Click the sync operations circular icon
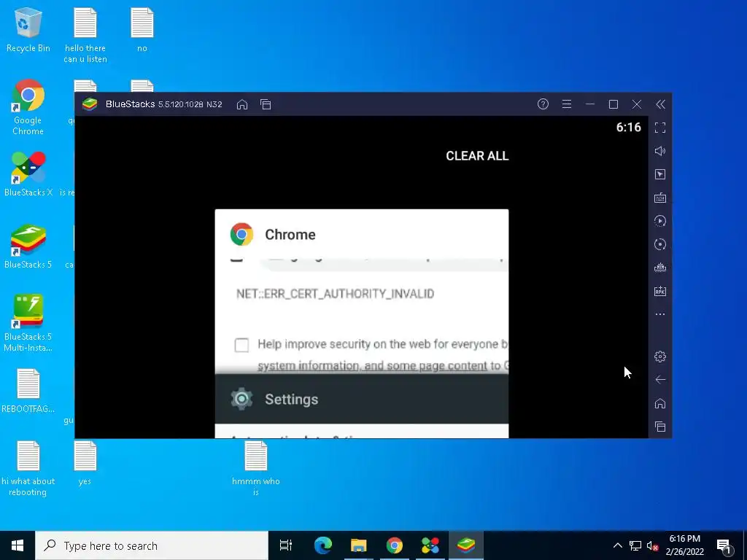Viewport: 747px width, 560px height. point(659,244)
